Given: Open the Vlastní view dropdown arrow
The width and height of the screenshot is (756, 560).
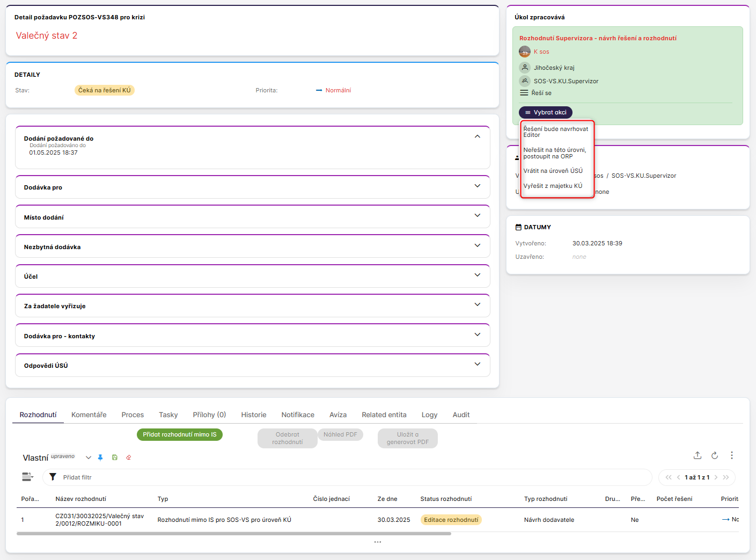Looking at the screenshot, I should 89,457.
